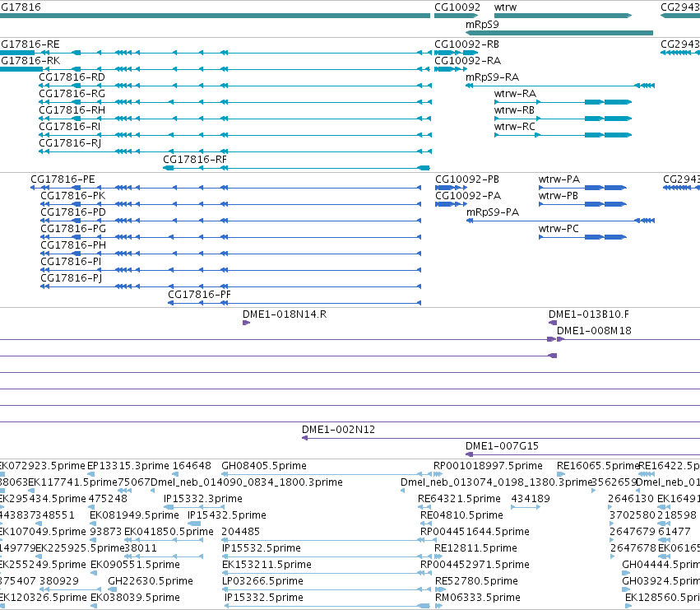Click the CG17816-RF transcript label

(195, 160)
